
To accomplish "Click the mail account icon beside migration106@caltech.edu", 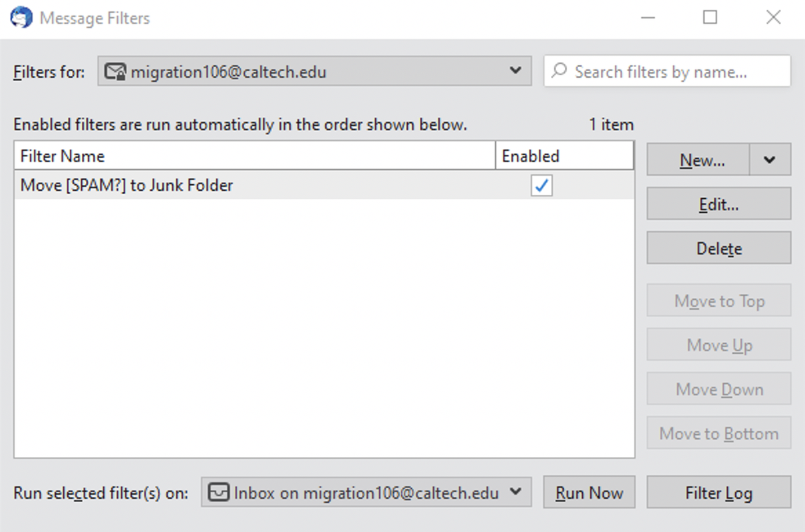I will (116, 71).
